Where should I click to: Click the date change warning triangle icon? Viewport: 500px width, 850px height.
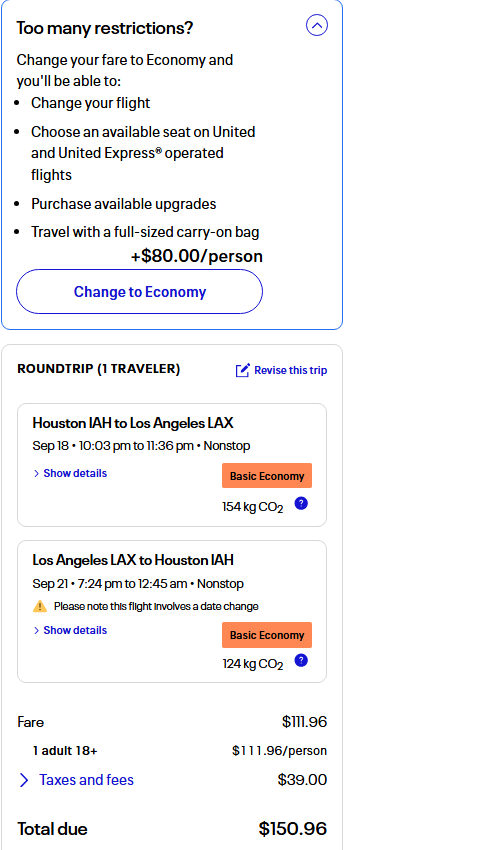40,606
